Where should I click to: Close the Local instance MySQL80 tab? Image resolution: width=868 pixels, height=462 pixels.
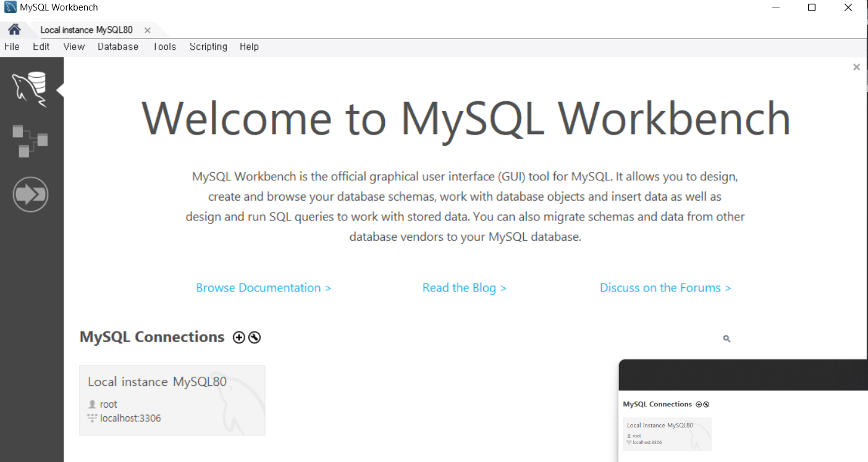[147, 30]
